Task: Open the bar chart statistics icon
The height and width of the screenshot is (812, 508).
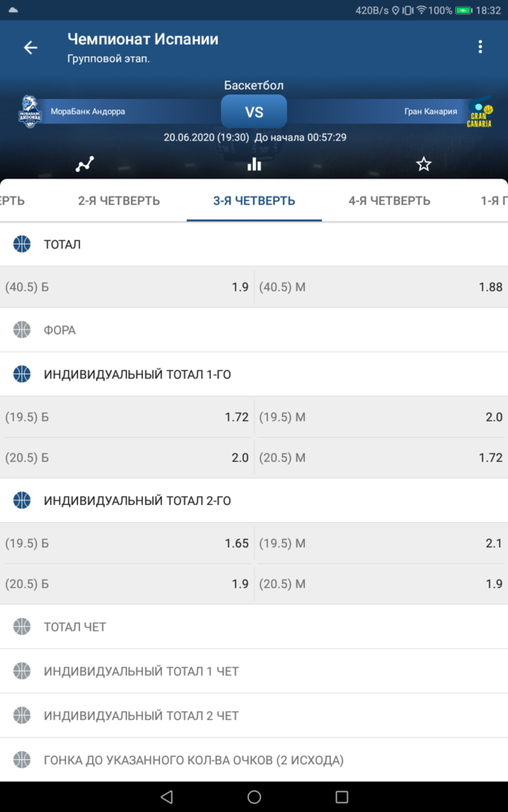Action: (254, 164)
